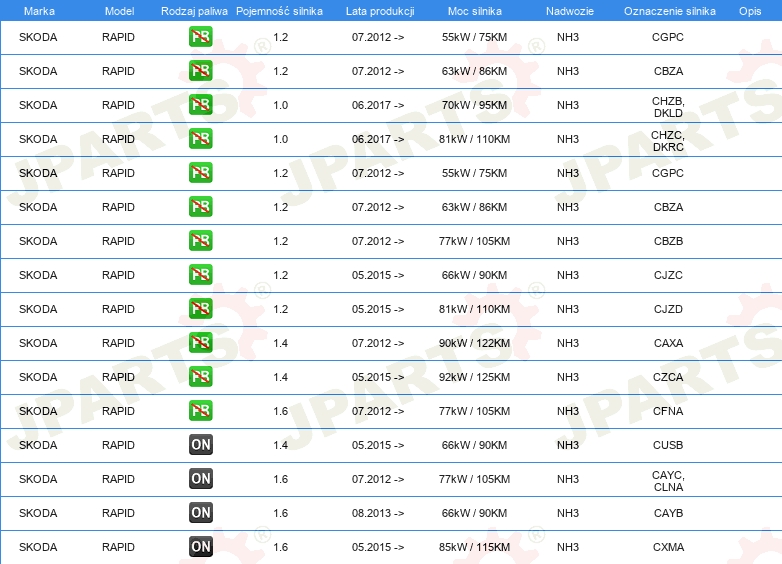Viewport: 782px width, 564px height.
Task: Click the engine code CUSB
Action: coord(668,445)
